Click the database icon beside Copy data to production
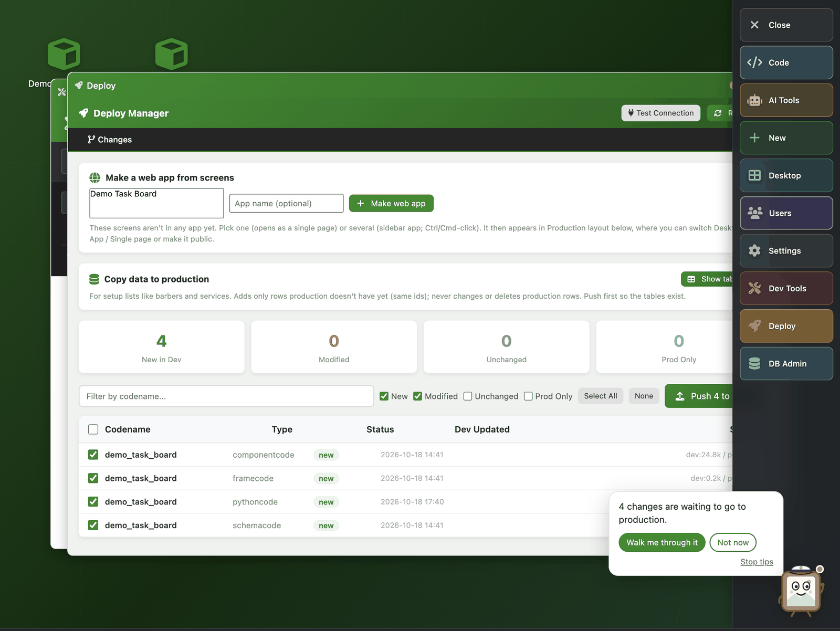Screen dimensions: 840x631 tap(94, 279)
